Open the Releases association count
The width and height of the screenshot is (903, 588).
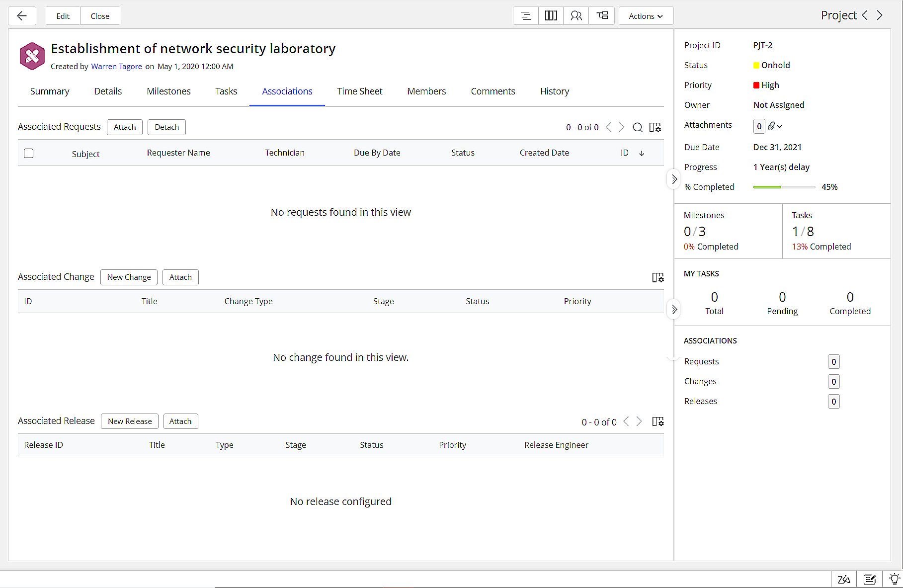point(834,402)
